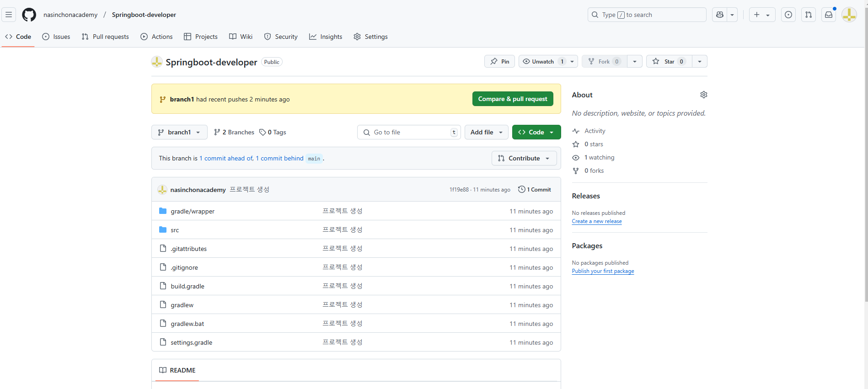Image resolution: width=868 pixels, height=389 pixels.
Task: Open the build.gradle file
Action: point(188,286)
